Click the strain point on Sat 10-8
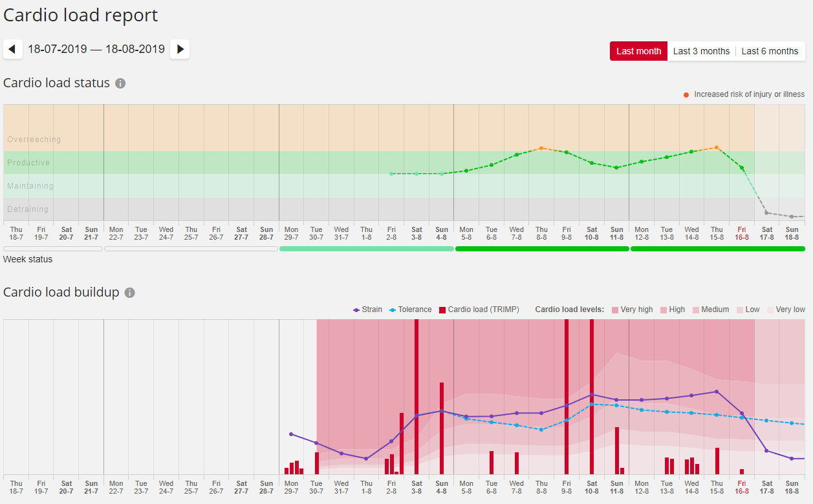The width and height of the screenshot is (813, 504). pos(591,395)
